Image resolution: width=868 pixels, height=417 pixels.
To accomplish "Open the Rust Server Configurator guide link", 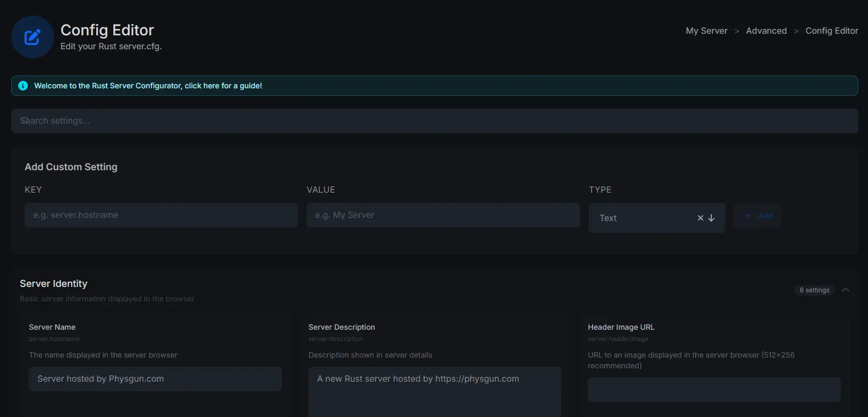I will point(148,86).
